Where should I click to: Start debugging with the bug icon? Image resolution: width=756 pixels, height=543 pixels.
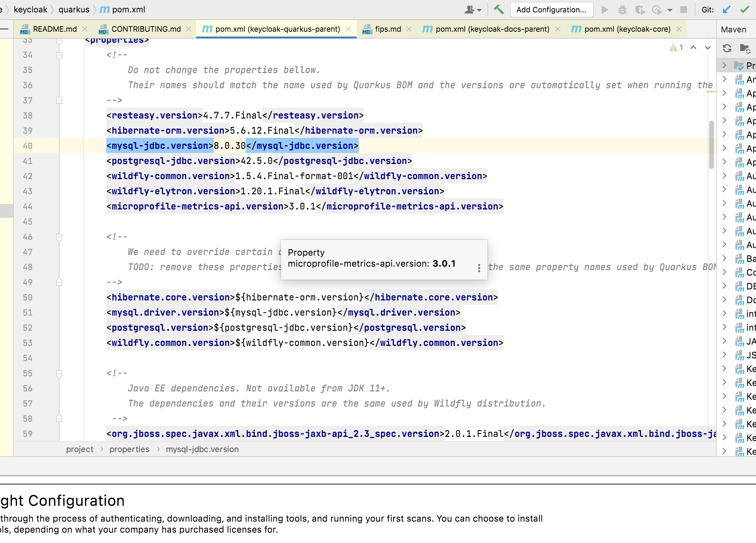(622, 9)
